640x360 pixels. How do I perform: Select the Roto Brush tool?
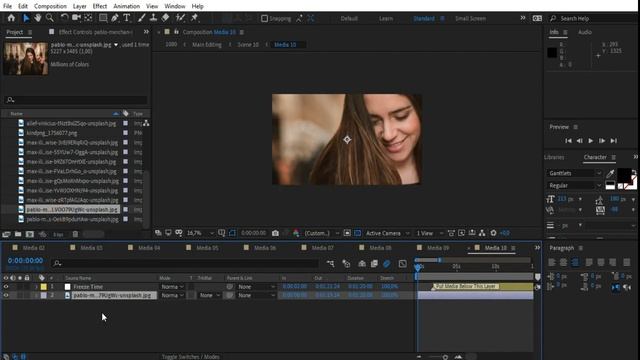point(180,18)
